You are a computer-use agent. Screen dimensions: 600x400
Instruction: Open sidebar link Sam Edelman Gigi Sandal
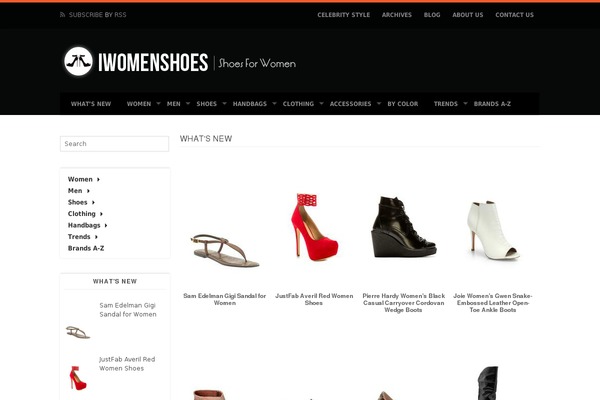pyautogui.click(x=128, y=310)
